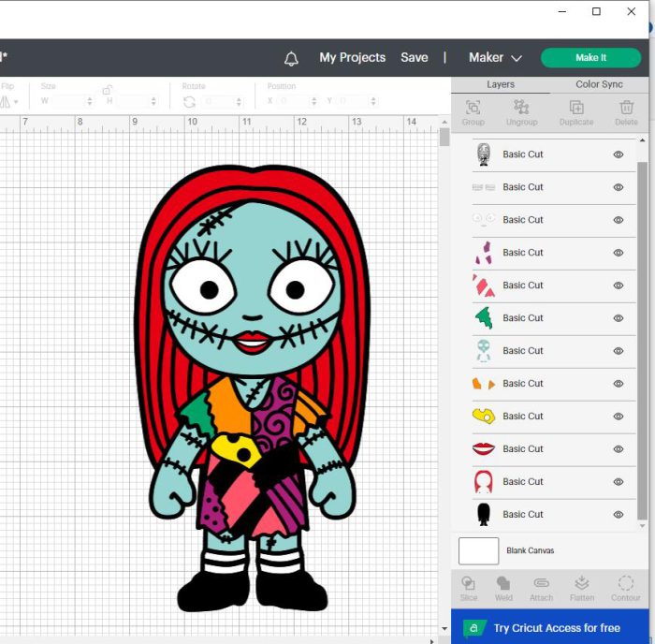Image resolution: width=655 pixels, height=644 pixels.
Task: Select the Blank Canvas label
Action: [531, 550]
